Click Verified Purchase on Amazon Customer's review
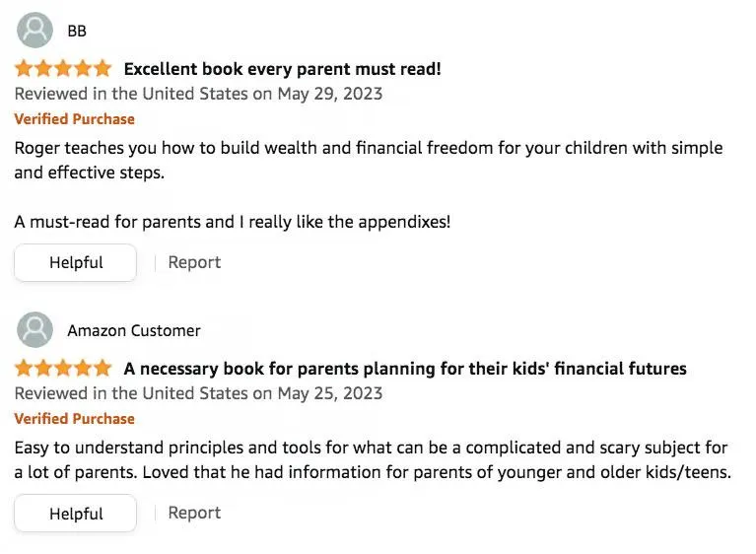The image size is (756, 554). (x=75, y=419)
